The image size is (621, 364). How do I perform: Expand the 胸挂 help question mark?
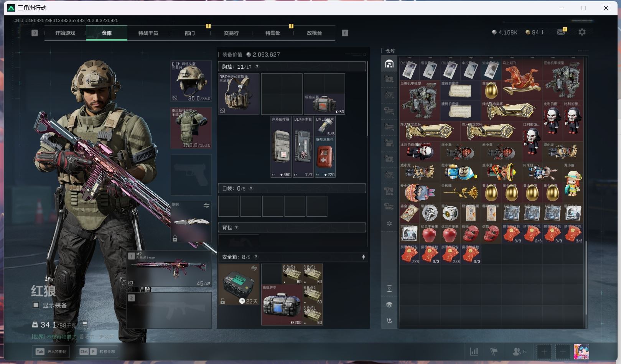(x=257, y=67)
